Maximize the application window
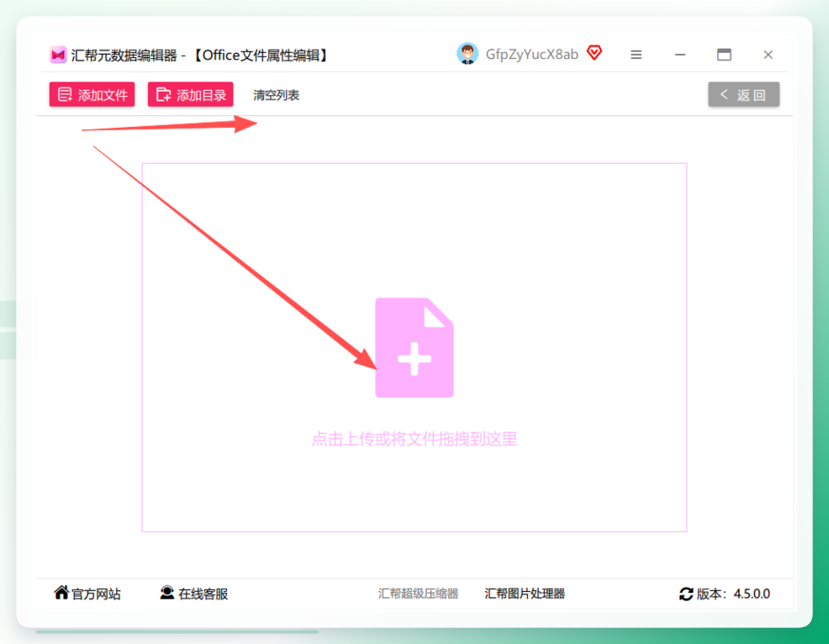829x644 pixels. point(724,55)
